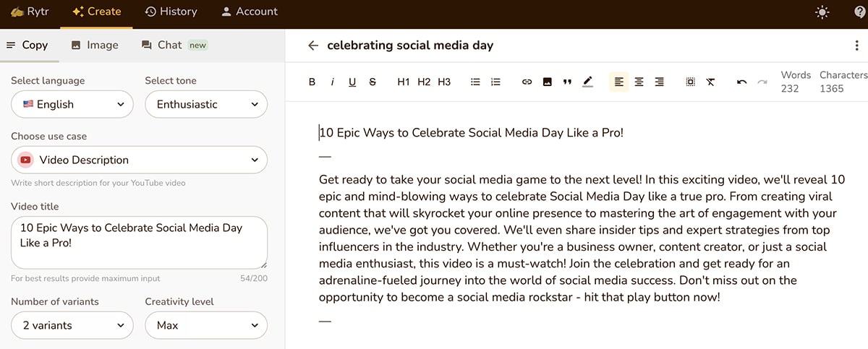The image size is (868, 349).
Task: Toggle italic text formatting
Action: pos(332,82)
